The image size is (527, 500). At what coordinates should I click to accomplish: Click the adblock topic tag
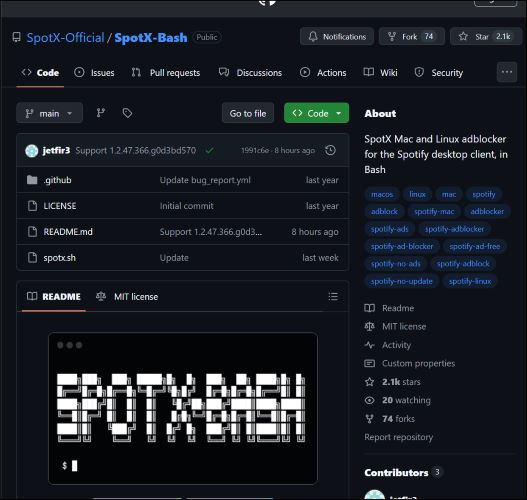[x=384, y=211]
